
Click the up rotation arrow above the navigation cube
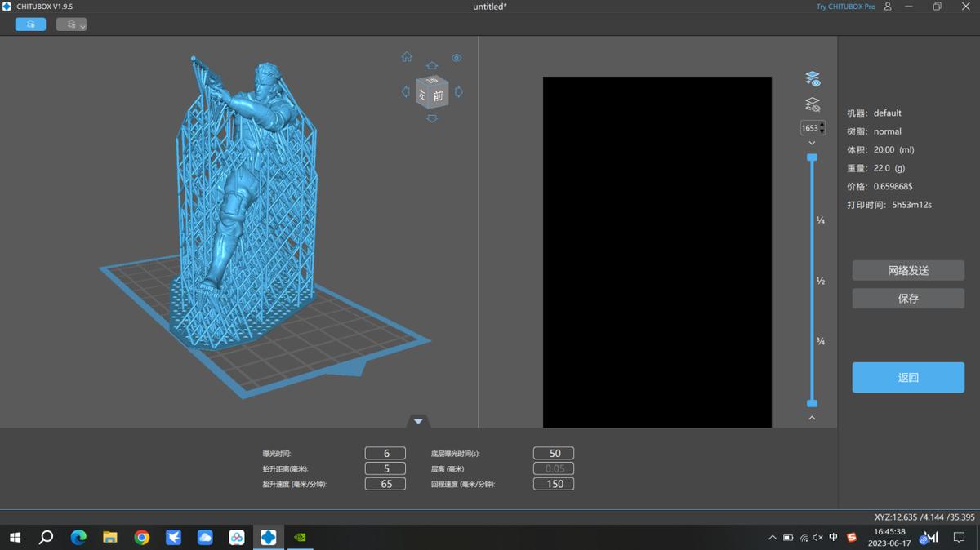coord(431,65)
